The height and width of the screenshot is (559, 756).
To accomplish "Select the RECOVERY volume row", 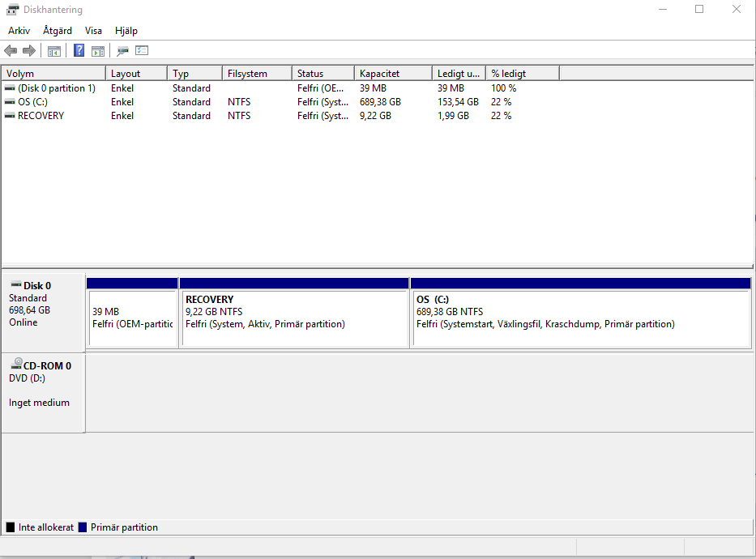I will (x=280, y=116).
